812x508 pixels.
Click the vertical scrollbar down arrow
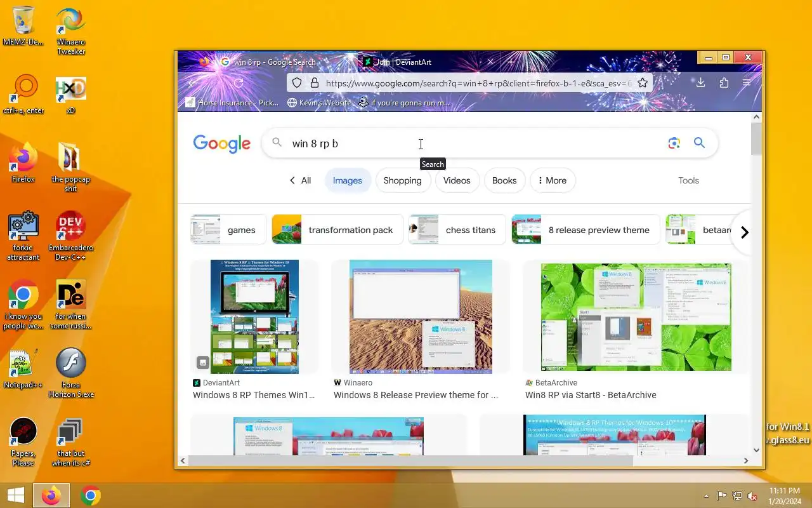pyautogui.click(x=756, y=450)
